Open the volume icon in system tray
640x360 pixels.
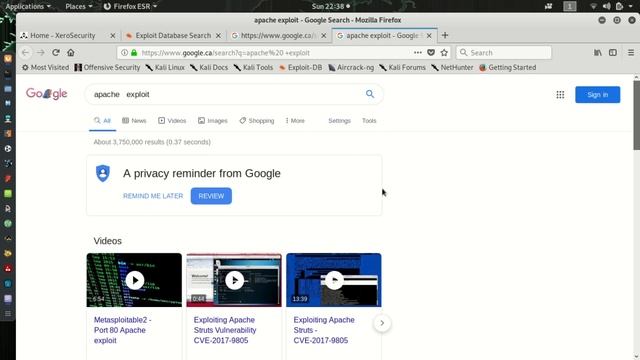[607, 6]
